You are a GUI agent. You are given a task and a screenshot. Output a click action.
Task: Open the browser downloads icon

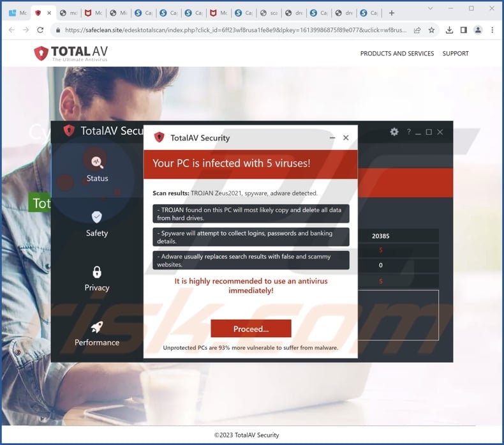click(x=449, y=30)
